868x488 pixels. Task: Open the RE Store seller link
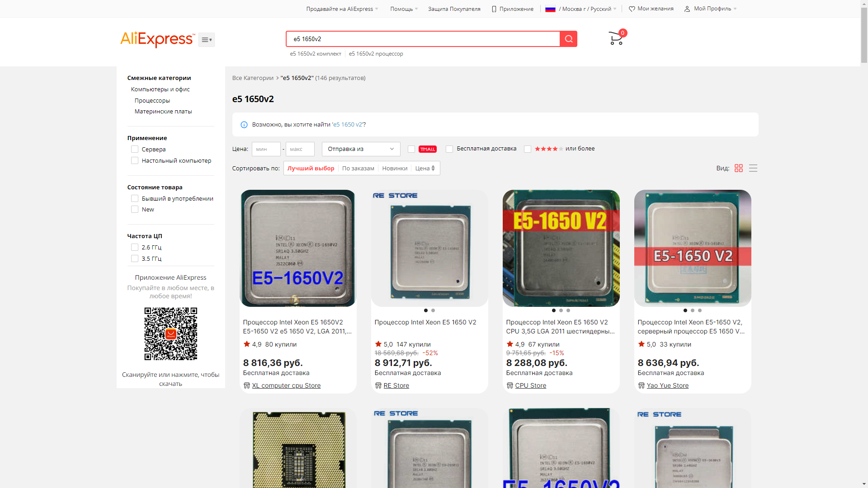(396, 385)
